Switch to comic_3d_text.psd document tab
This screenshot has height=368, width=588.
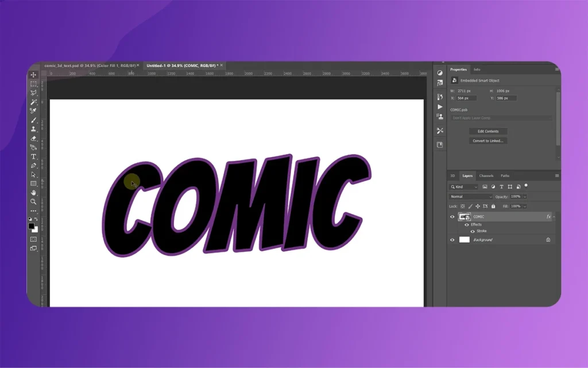click(x=90, y=66)
